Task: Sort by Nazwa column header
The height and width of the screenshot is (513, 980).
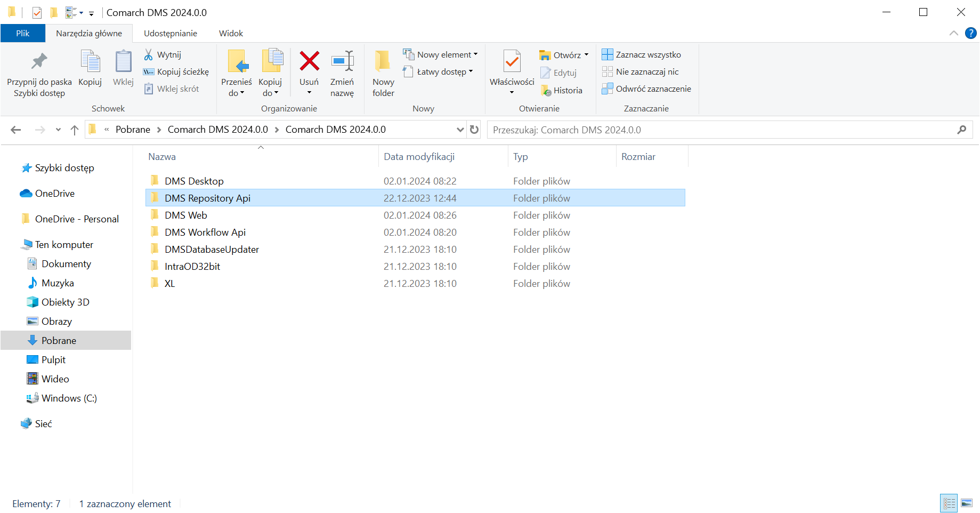Action: [x=162, y=157]
